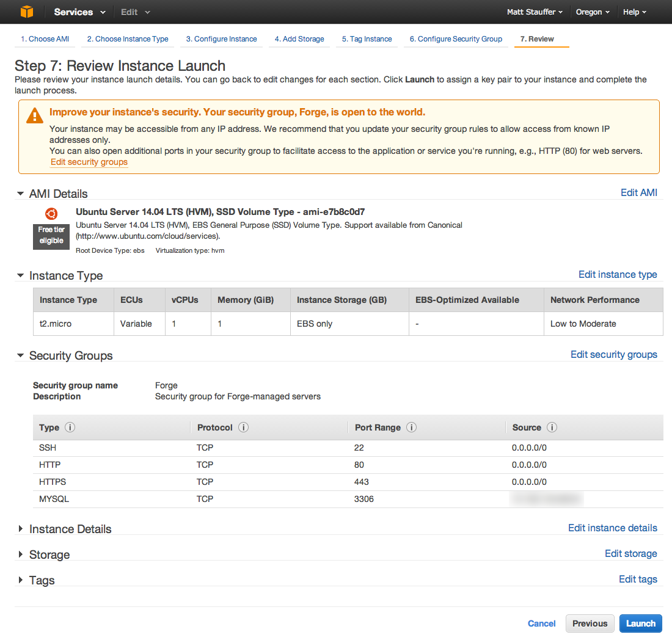Screen dimensions: 672x640
Task: Click the HTTPS row type cell
Action: tap(53, 482)
